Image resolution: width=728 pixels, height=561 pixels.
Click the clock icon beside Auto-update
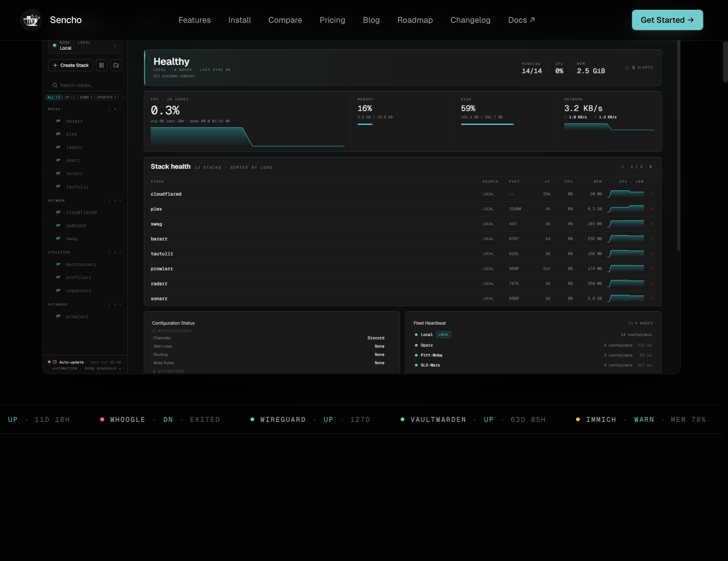pyautogui.click(x=55, y=362)
